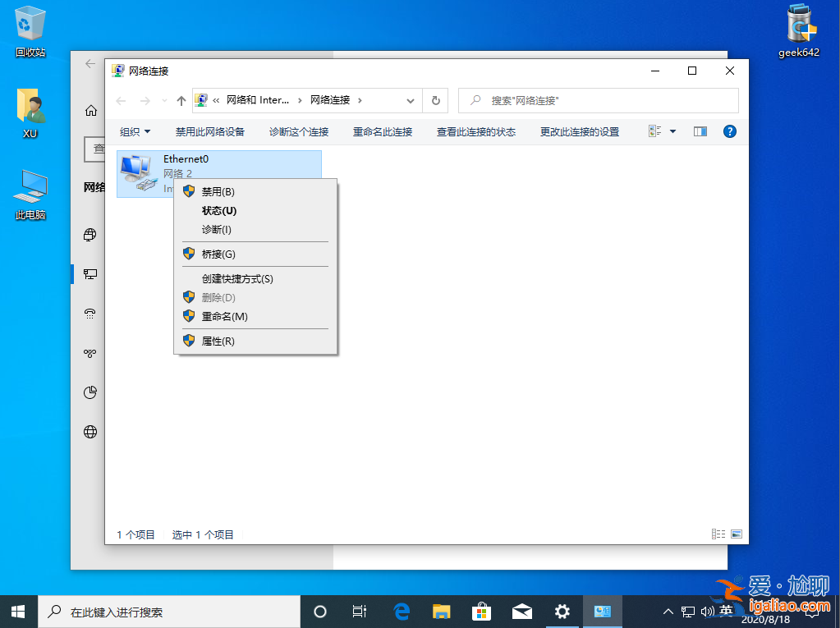Open the Ethernet settings icon in sidebar
This screenshot has width=840, height=628.
[90, 274]
